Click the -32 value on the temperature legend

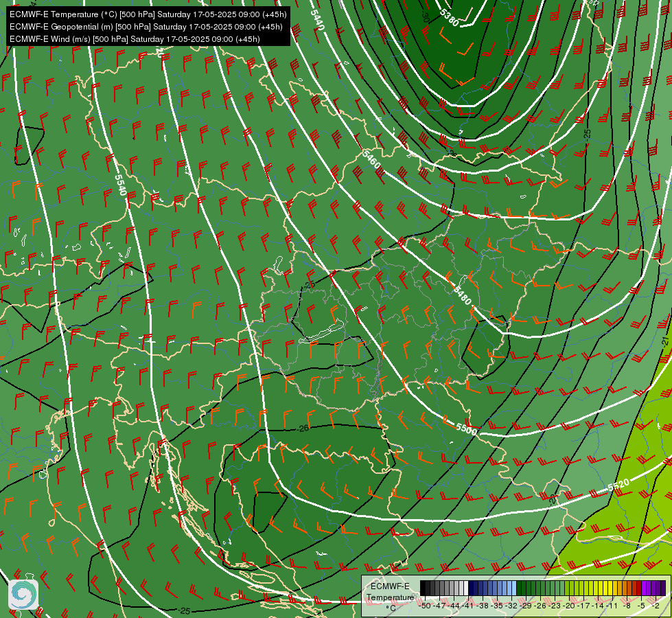pos(511,606)
